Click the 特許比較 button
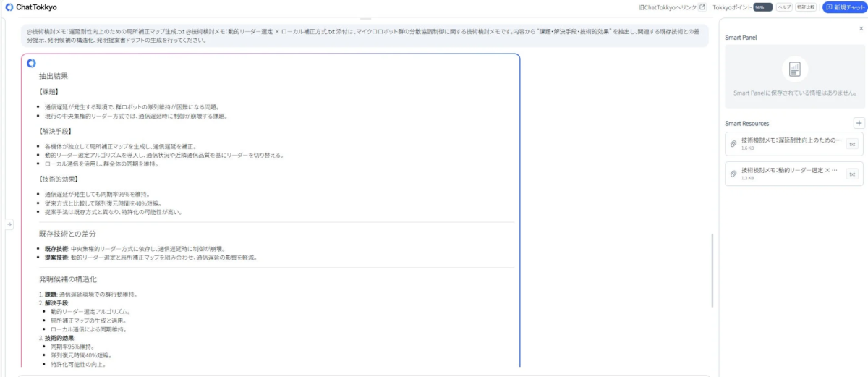Image resolution: width=868 pixels, height=377 pixels. click(x=806, y=7)
